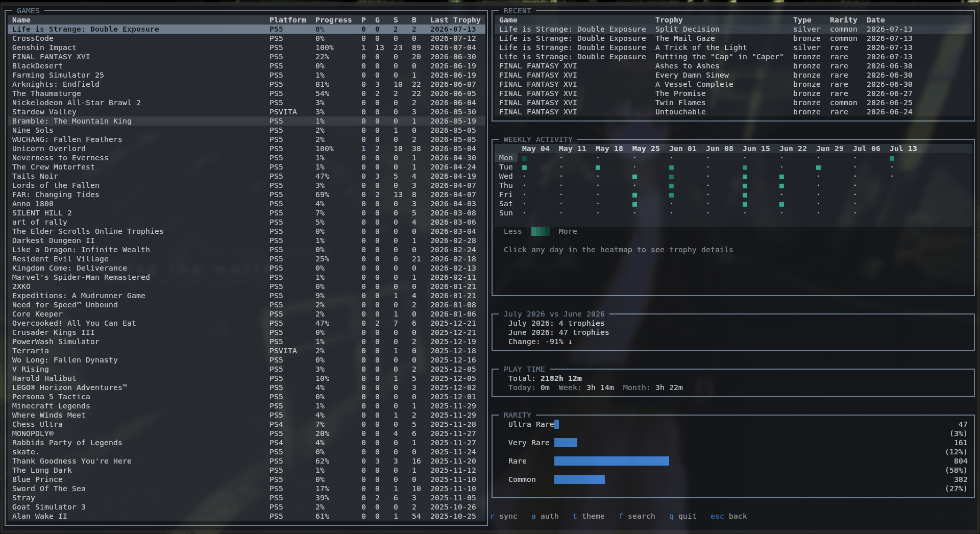Click Saturday heatmap cell under Jun 22
Image resolution: width=980 pixels, height=534 pixels.
(x=781, y=204)
